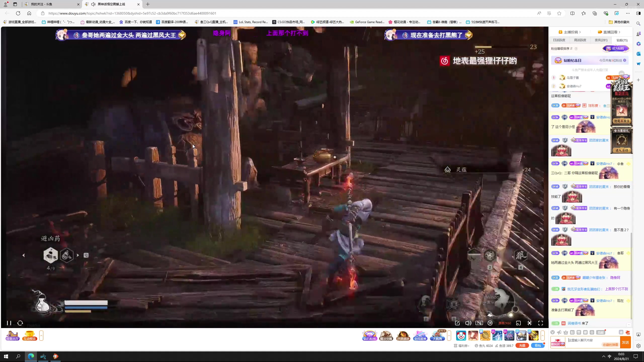Open 直播回看 live replay link
This screenshot has height=362, width=644.
[x=609, y=32]
